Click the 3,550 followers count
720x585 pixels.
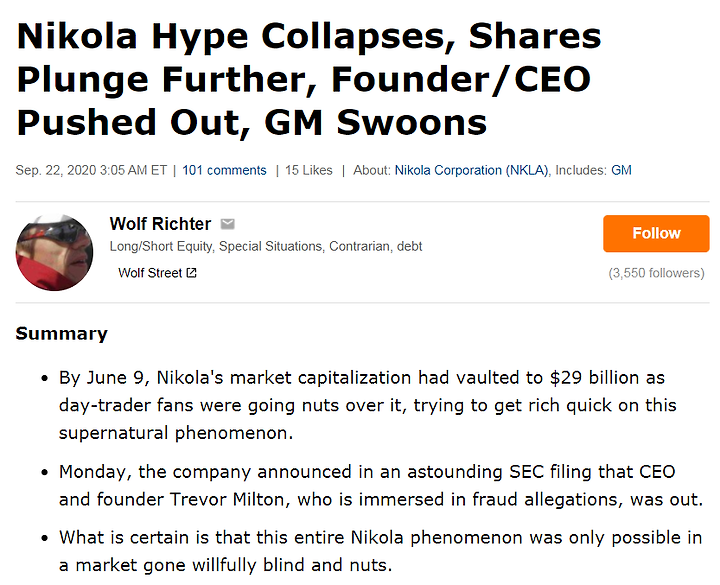coord(656,273)
